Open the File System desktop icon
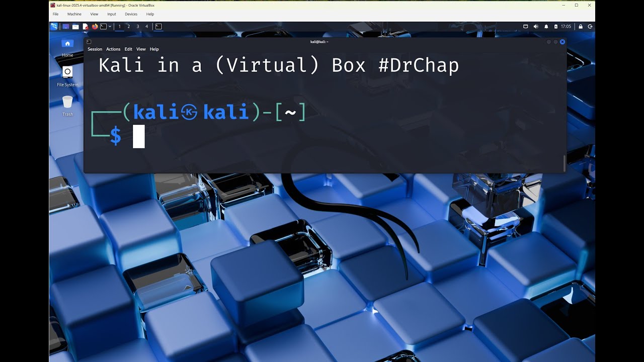This screenshot has width=644, height=362. (x=67, y=72)
